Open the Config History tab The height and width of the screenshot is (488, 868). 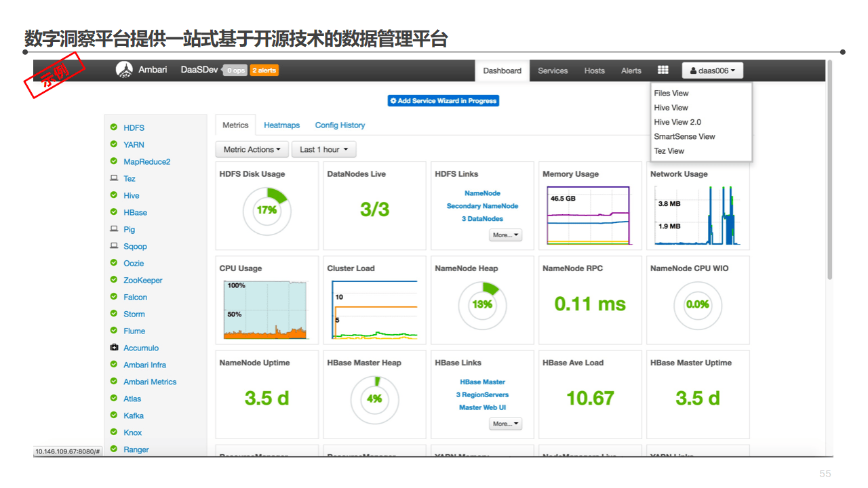[340, 125]
